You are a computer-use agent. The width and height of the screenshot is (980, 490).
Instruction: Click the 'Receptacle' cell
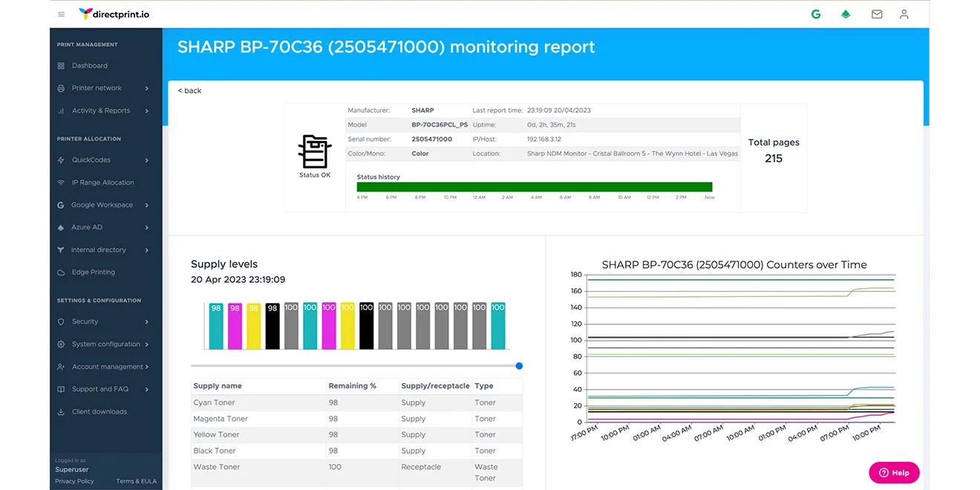tap(421, 467)
